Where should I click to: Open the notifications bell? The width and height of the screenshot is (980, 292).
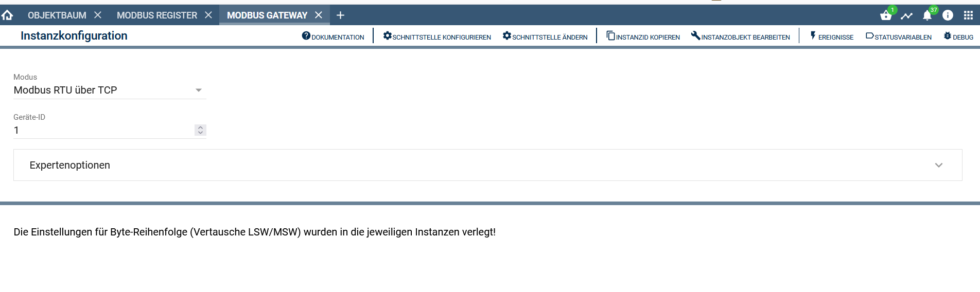click(x=927, y=15)
